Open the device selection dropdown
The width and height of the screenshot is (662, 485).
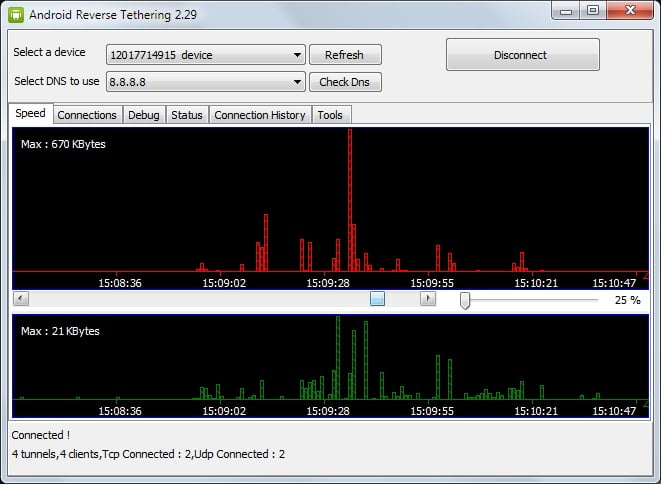point(206,55)
